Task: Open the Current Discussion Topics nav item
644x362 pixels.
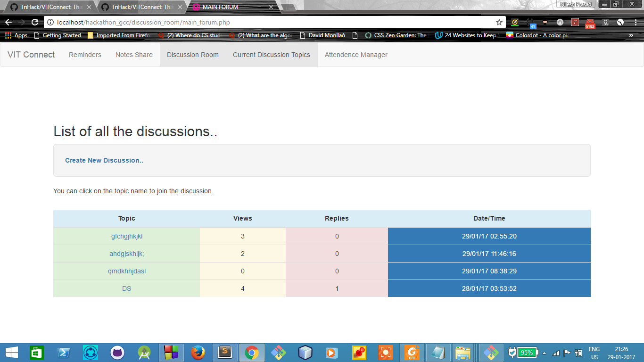Action: click(272, 55)
